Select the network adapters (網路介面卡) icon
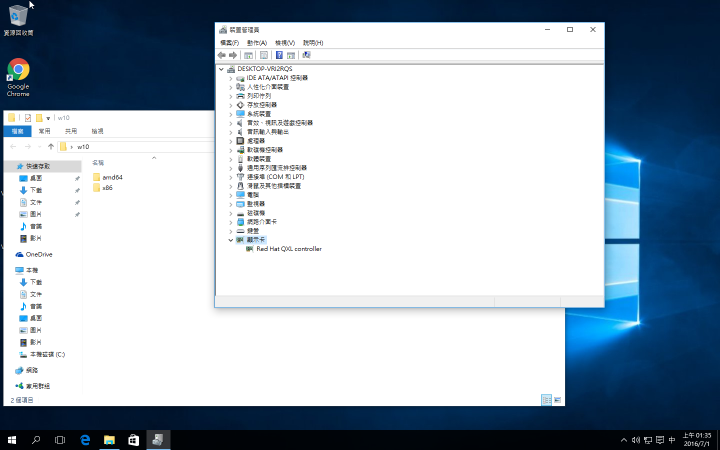Screen dimensions: 720x450 click(x=240, y=222)
